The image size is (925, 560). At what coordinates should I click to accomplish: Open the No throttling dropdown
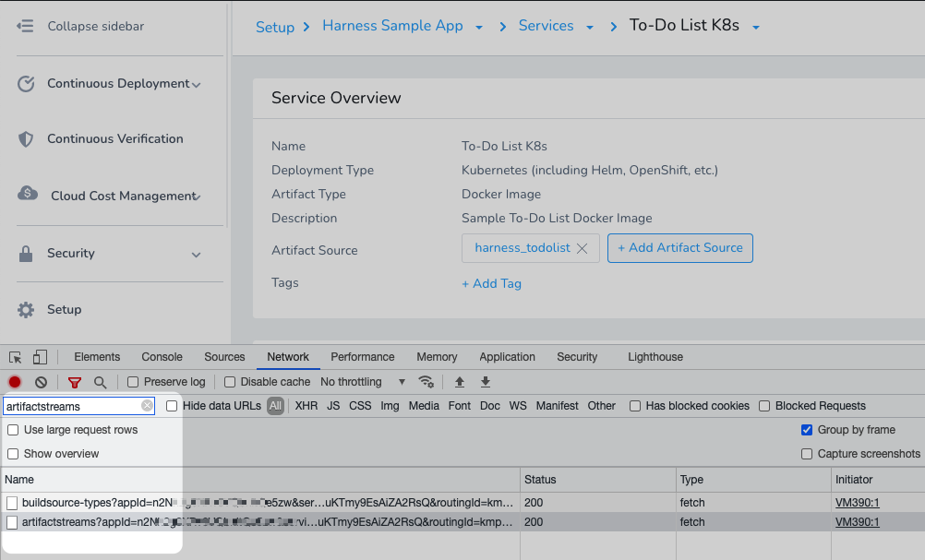[x=363, y=382]
